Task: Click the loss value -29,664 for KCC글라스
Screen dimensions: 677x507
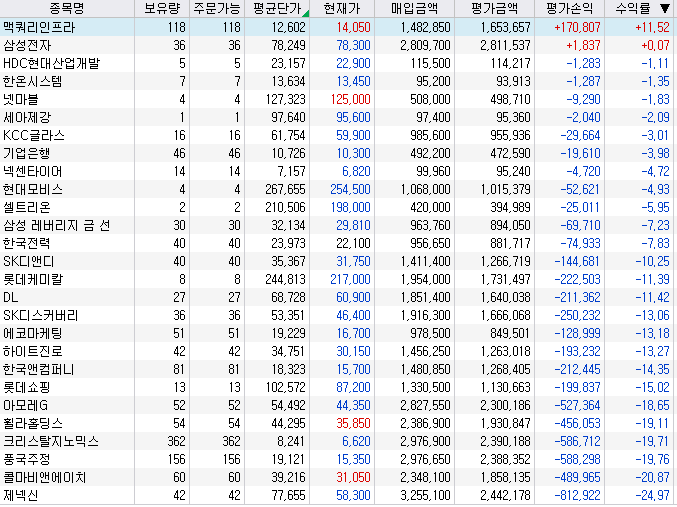Action: (580, 135)
